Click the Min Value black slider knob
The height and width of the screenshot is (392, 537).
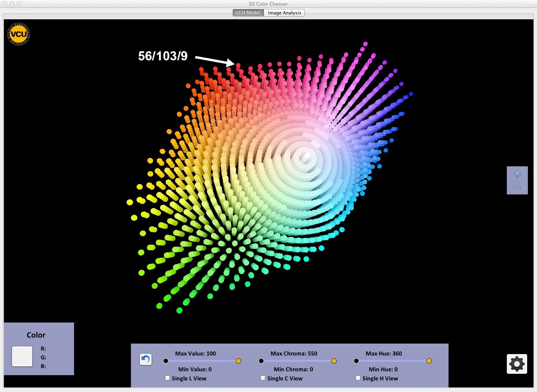tap(166, 361)
